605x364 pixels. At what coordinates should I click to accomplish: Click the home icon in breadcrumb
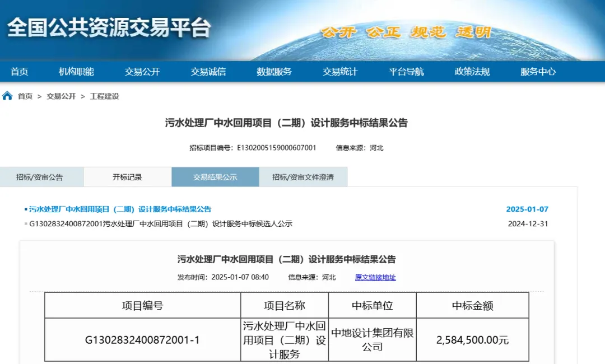(7, 96)
